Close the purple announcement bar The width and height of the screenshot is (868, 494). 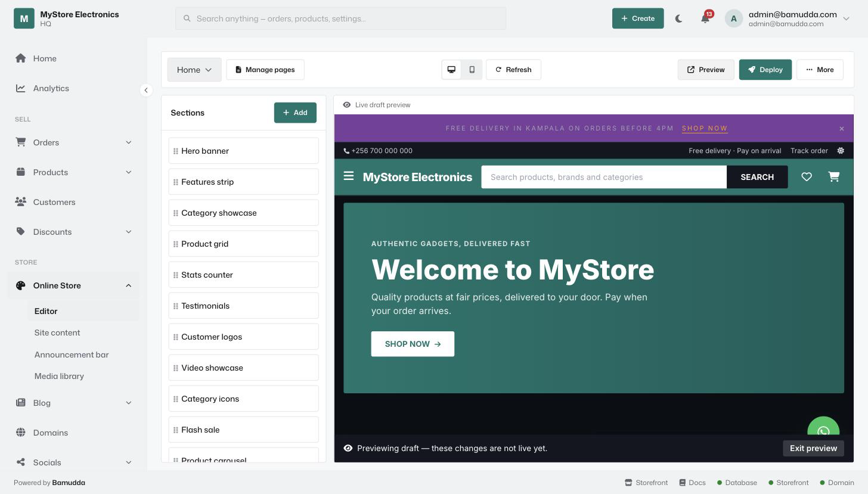(842, 129)
